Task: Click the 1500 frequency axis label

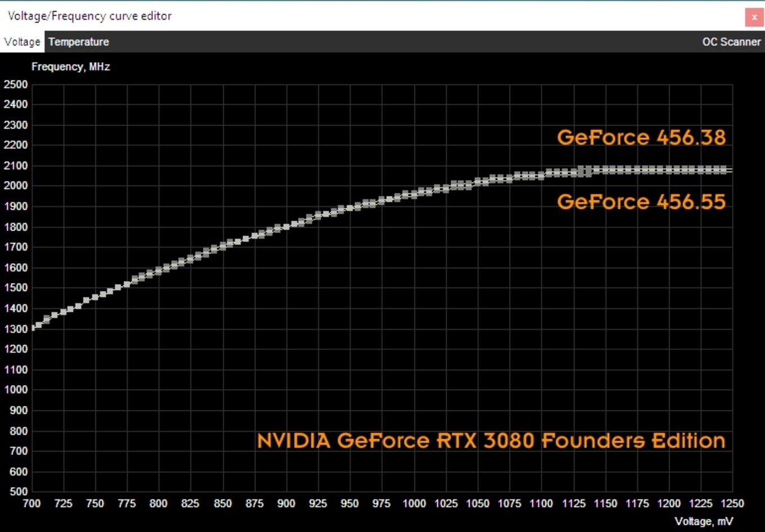Action: (x=15, y=288)
